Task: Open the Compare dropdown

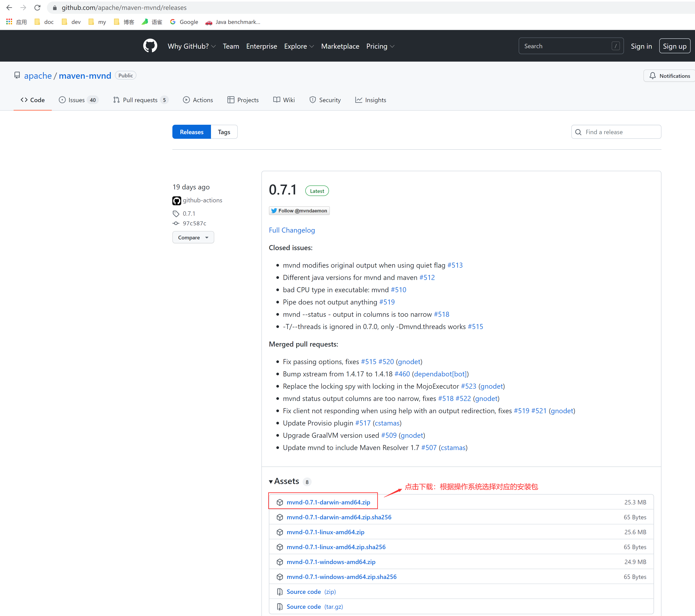Action: [x=193, y=237]
